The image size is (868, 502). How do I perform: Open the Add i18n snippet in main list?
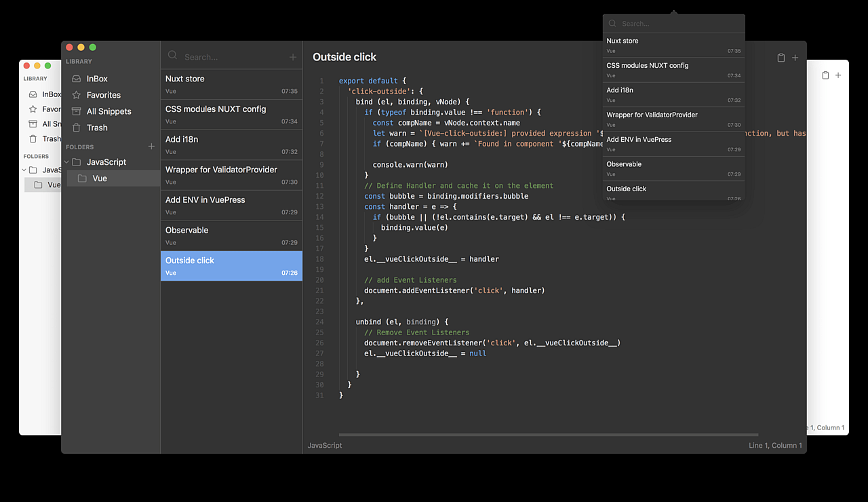(x=231, y=144)
